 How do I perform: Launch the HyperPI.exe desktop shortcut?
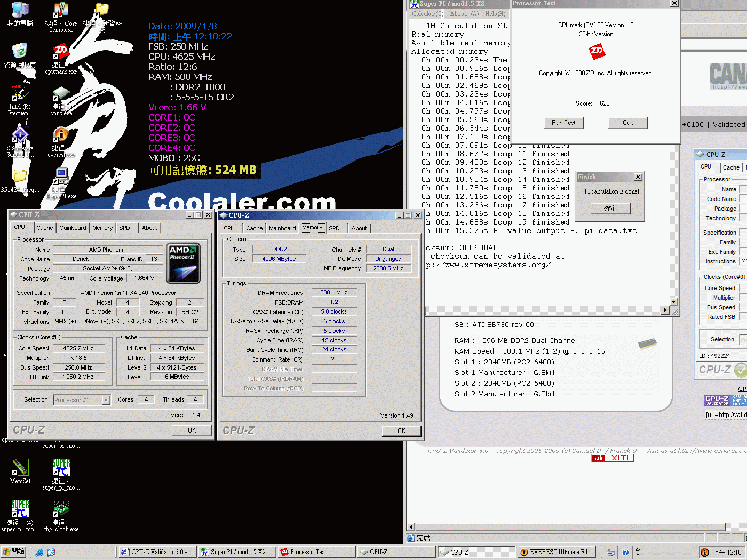[x=61, y=183]
